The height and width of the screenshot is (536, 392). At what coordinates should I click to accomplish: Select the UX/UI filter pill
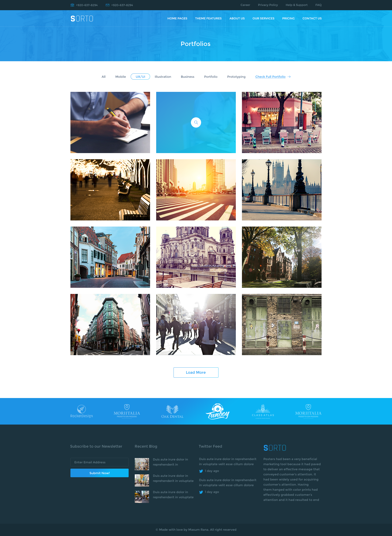tap(140, 77)
